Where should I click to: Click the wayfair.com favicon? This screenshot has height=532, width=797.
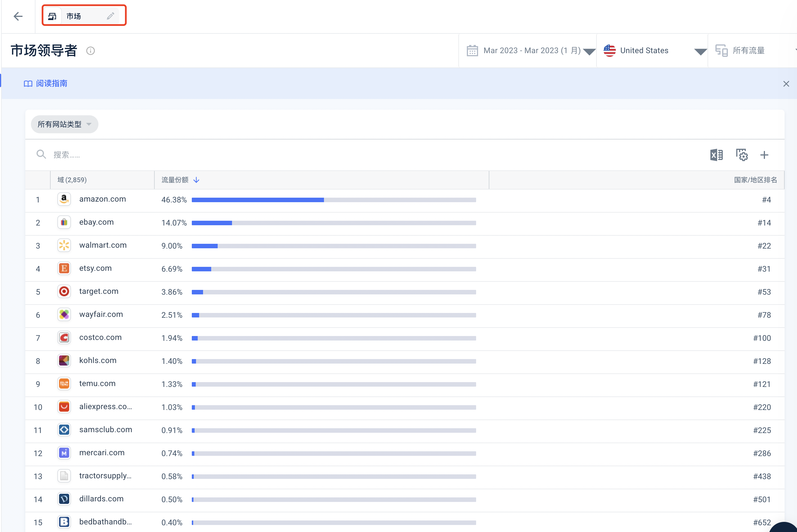click(x=64, y=315)
